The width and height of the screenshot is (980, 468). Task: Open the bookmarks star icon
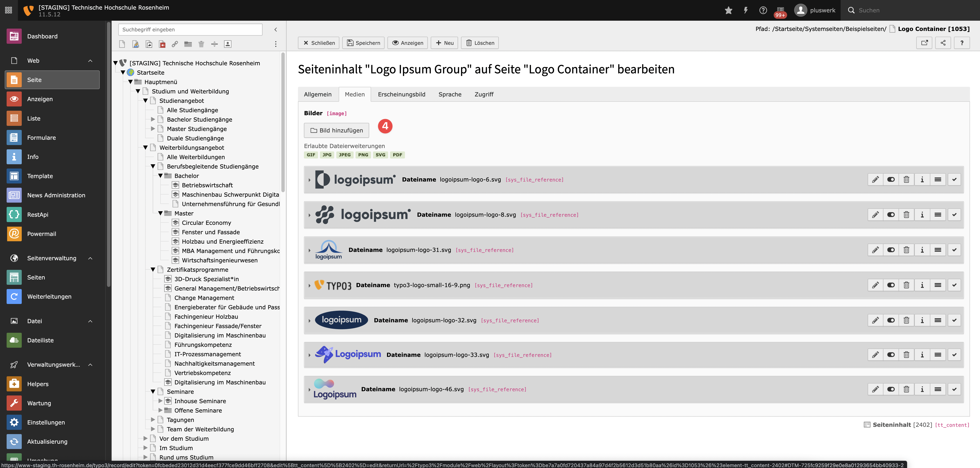click(x=728, y=10)
